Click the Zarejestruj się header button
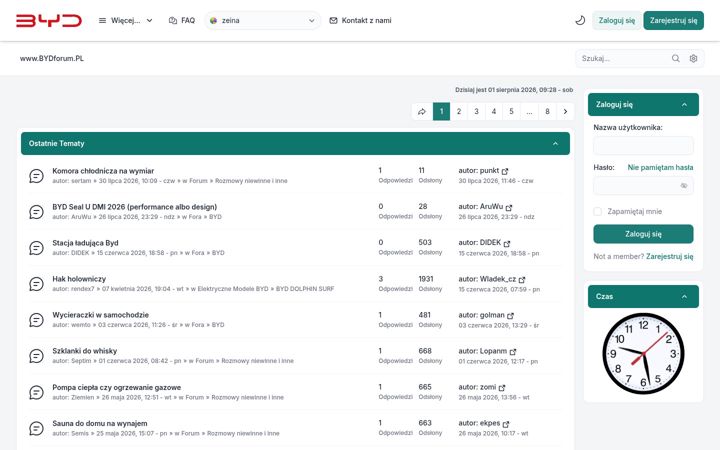720x450 pixels. click(x=673, y=21)
